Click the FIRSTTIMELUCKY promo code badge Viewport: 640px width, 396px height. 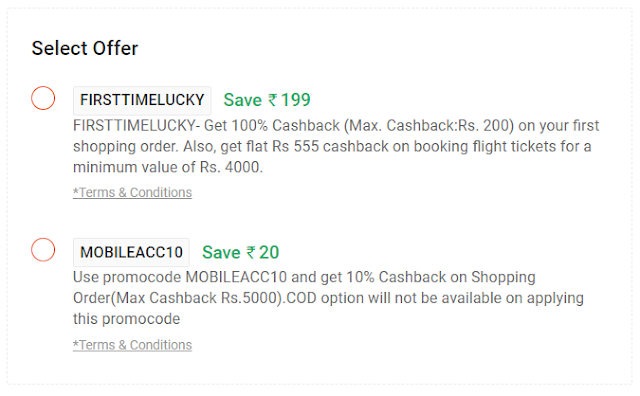(x=142, y=100)
